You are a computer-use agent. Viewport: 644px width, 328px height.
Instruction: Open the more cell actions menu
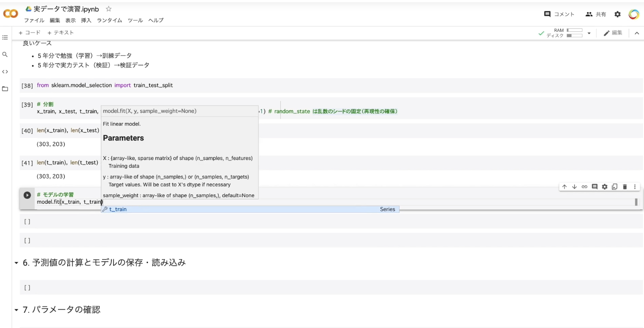point(635,186)
